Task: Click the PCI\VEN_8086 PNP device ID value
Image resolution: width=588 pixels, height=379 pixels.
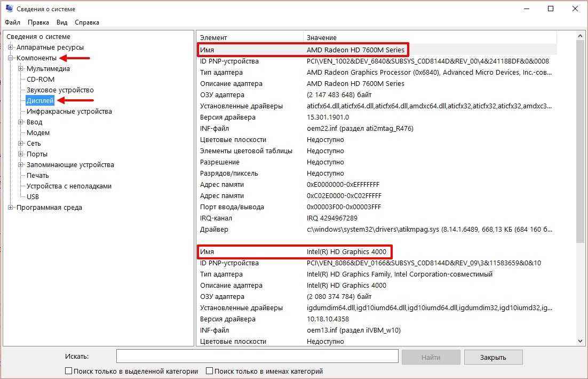Action: [424, 263]
